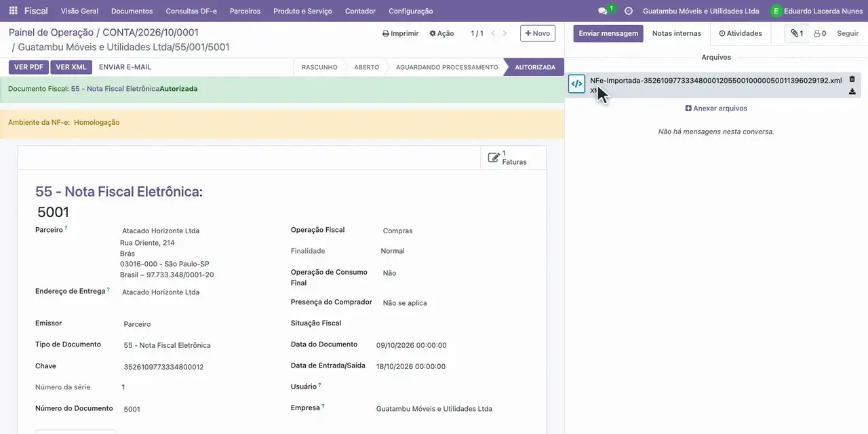Open the Configuração menu
Viewport: 868px width, 434px height.
click(x=411, y=11)
